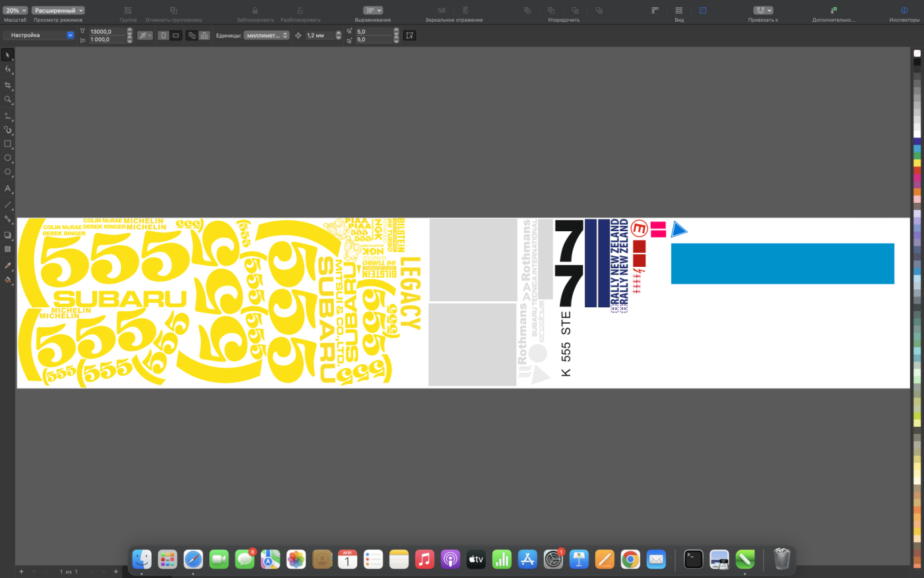Click the nudge distance field 1,2 мм
This screenshot has height=578, width=924.
[x=320, y=36]
